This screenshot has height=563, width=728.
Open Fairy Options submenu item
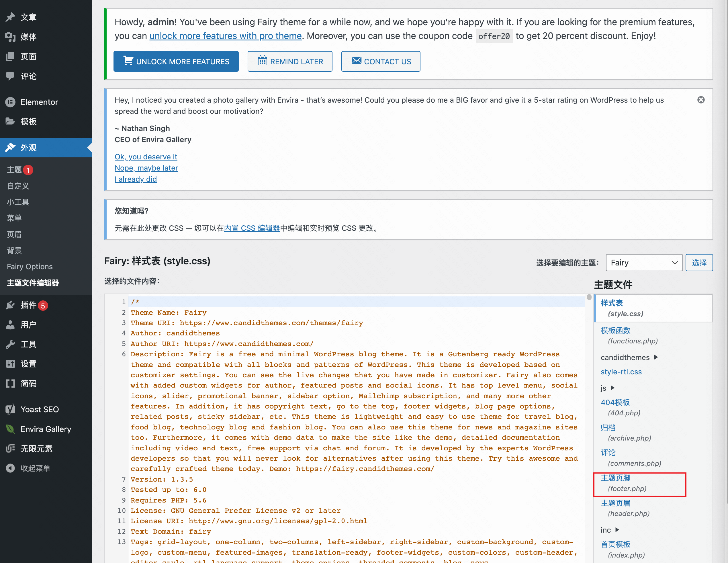30,267
